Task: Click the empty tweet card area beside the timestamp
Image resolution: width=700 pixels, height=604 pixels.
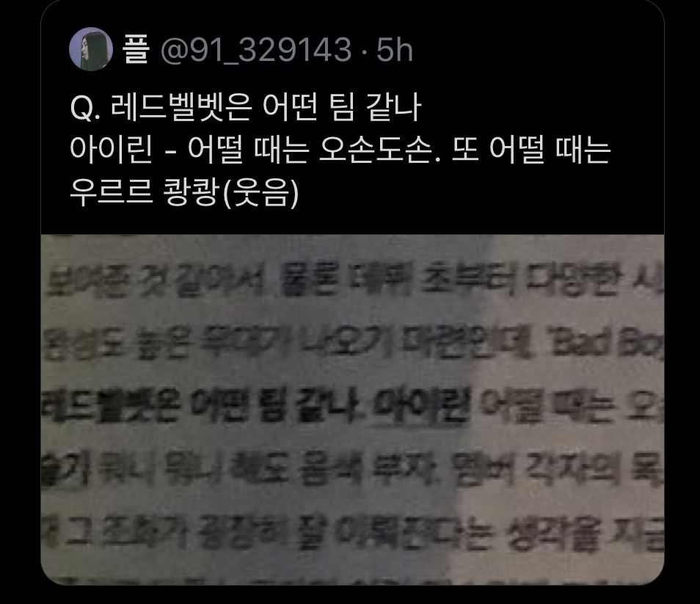Action: coord(536,49)
